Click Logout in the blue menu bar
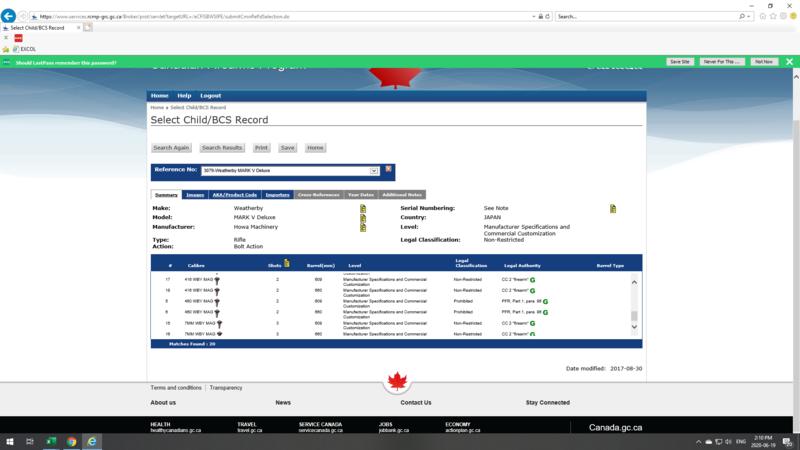The height and width of the screenshot is (450, 800). click(211, 96)
